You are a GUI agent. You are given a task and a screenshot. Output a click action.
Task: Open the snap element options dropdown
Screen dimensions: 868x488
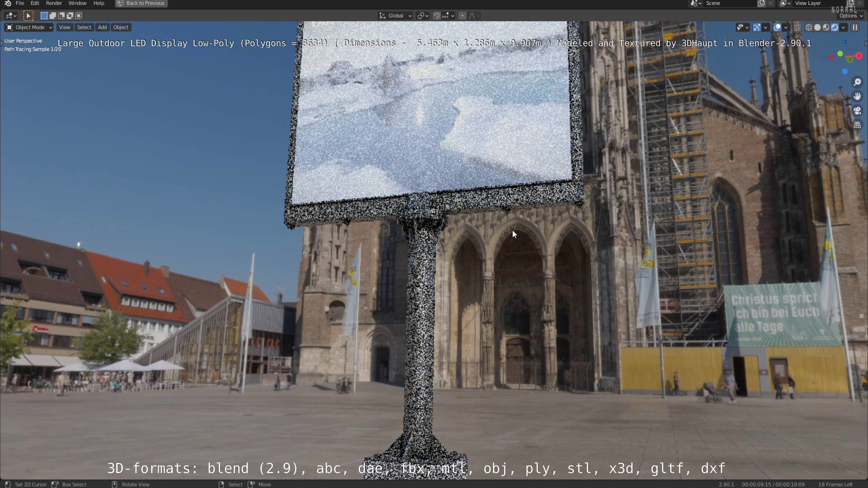(x=448, y=16)
